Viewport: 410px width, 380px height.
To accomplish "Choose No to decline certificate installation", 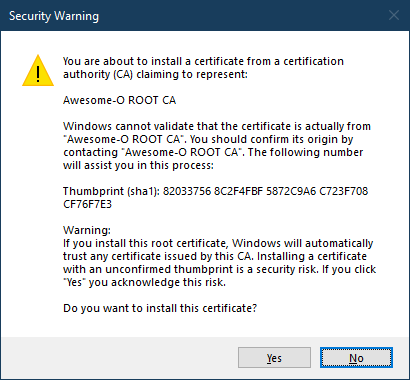I will (x=356, y=358).
